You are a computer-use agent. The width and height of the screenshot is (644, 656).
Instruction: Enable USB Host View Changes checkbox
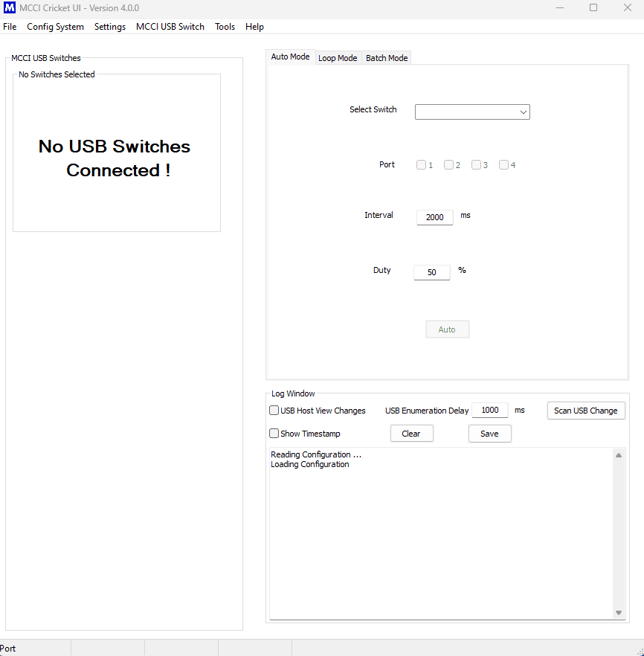click(x=274, y=411)
